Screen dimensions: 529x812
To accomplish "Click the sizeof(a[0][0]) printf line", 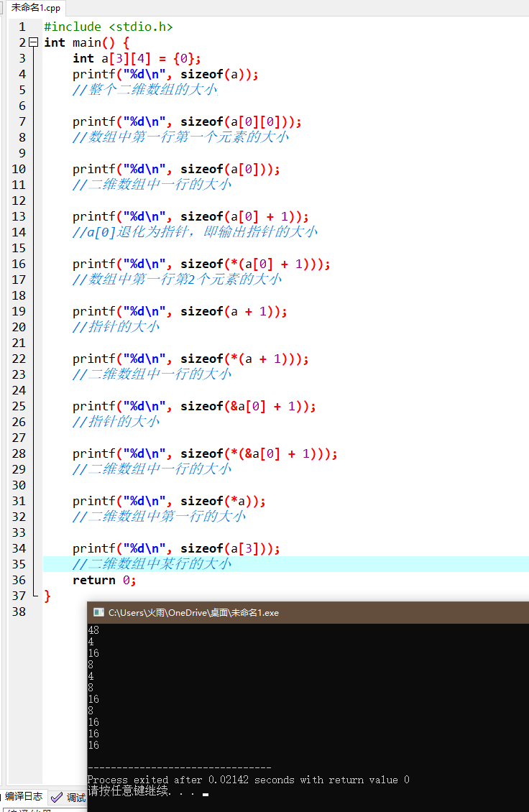I will click(x=187, y=121).
